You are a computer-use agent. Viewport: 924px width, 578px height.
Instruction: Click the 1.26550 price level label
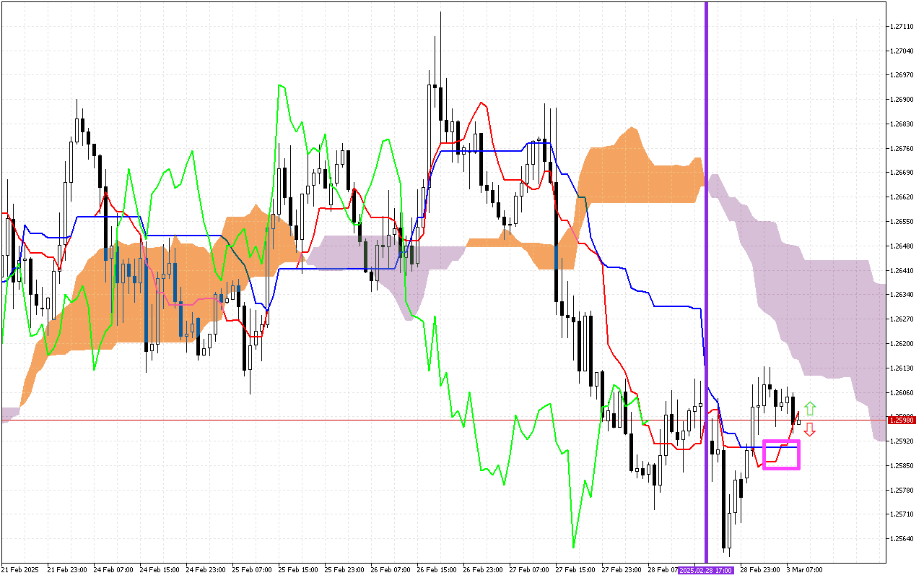click(902, 222)
